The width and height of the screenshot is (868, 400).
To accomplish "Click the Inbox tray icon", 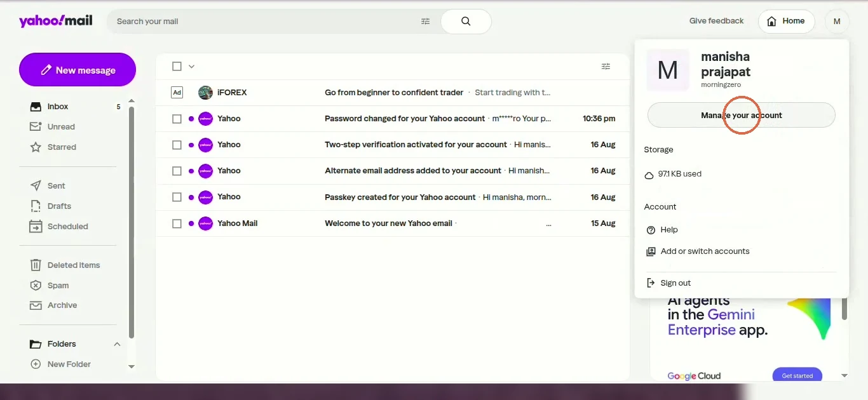I will [x=36, y=107].
